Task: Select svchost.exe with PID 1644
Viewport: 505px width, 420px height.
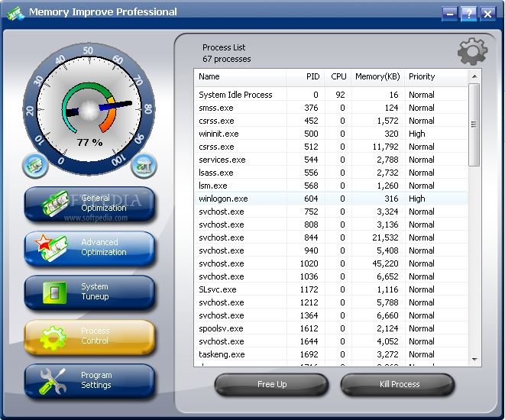Action: (x=331, y=341)
